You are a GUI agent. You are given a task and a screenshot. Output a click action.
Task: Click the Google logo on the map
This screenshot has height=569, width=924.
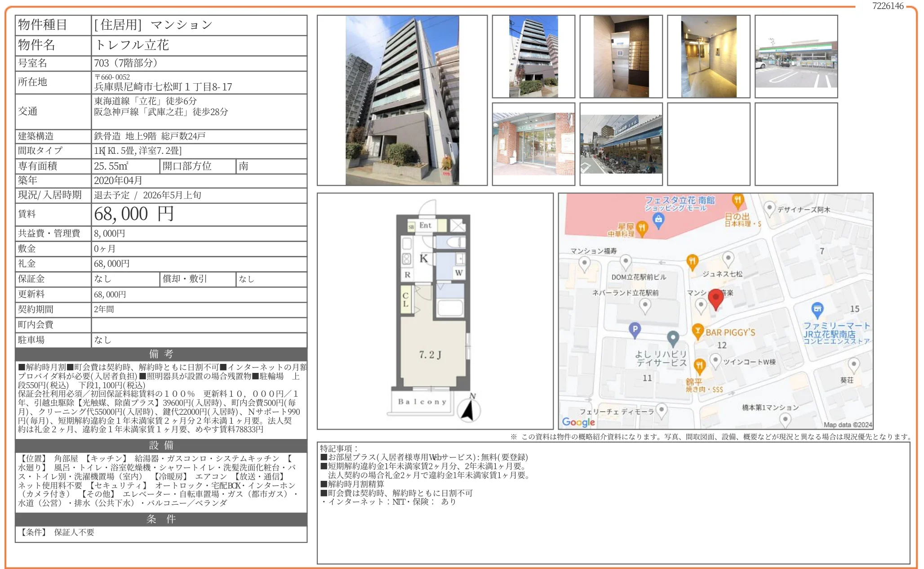click(x=578, y=422)
